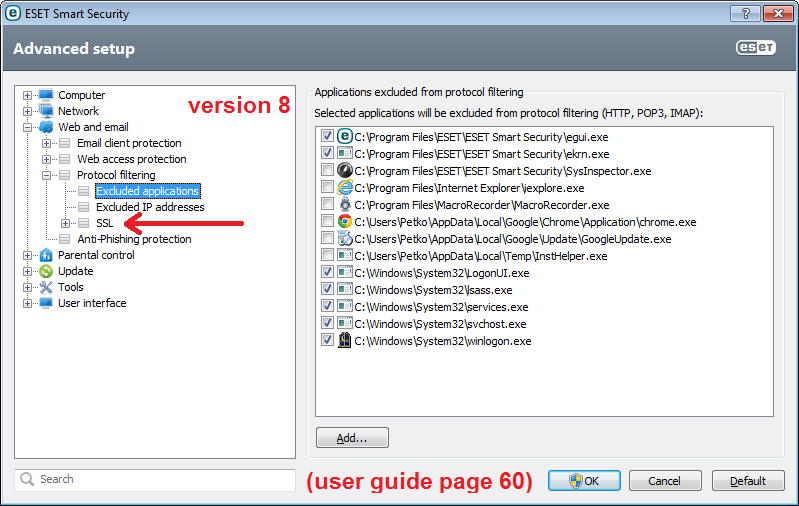Expand the Tools tree node
The height and width of the screenshot is (506, 799).
click(x=27, y=287)
